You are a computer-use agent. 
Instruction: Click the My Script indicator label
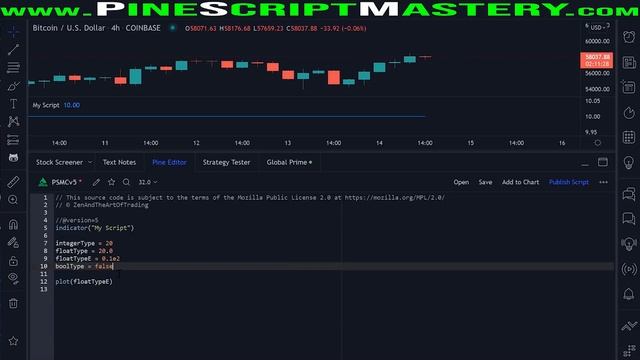(x=46, y=105)
